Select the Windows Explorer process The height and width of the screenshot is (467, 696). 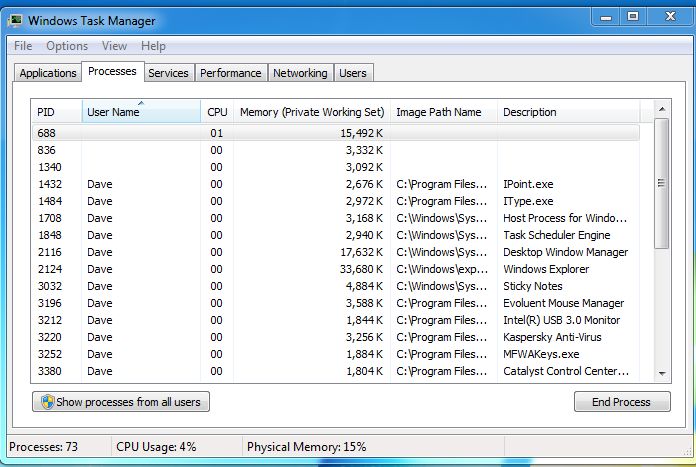click(336, 269)
